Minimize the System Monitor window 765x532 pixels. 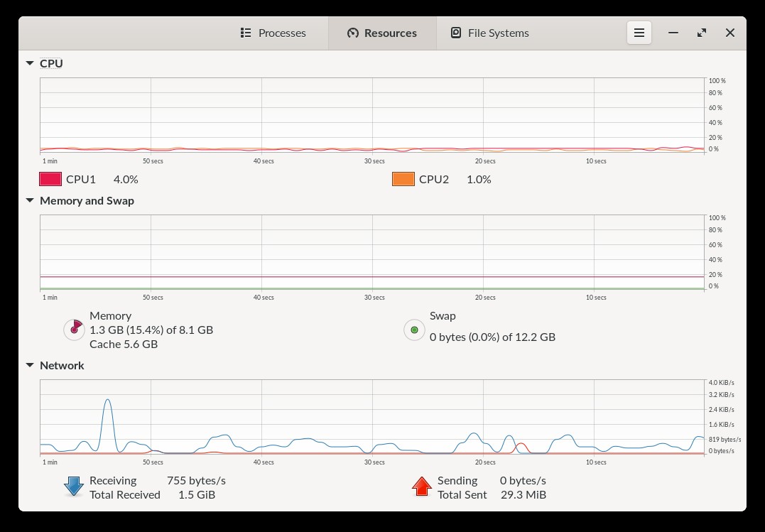click(x=673, y=33)
